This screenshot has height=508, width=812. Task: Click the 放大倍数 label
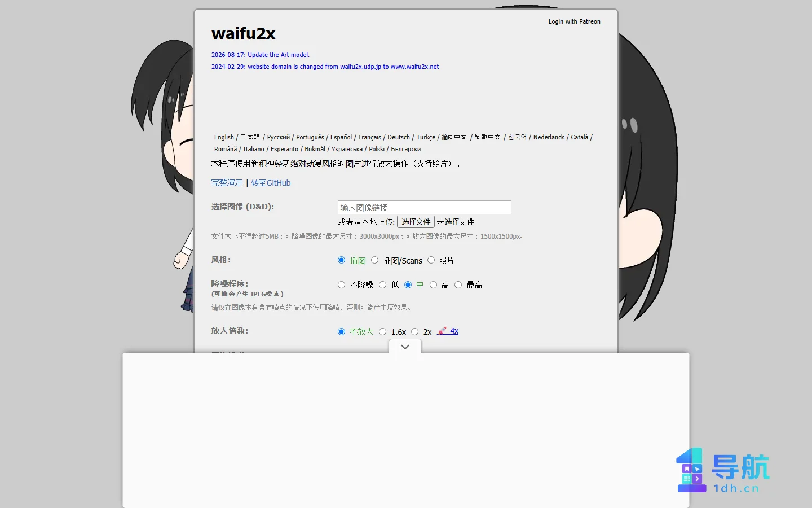230,331
